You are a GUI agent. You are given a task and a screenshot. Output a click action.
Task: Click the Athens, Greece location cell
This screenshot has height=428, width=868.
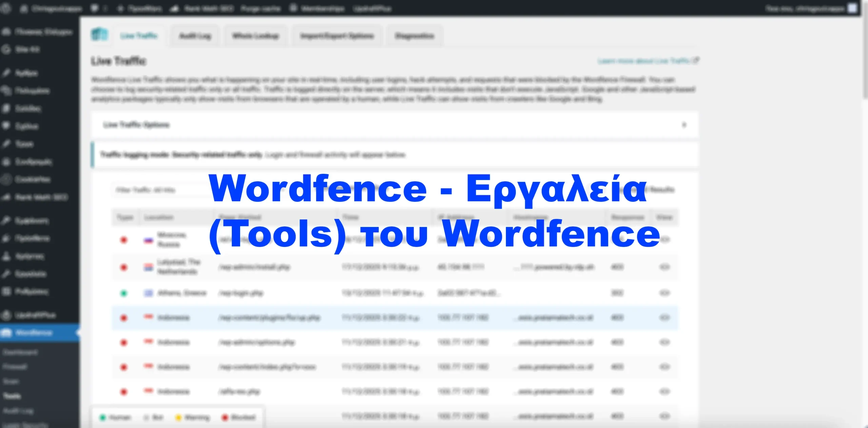tap(182, 293)
